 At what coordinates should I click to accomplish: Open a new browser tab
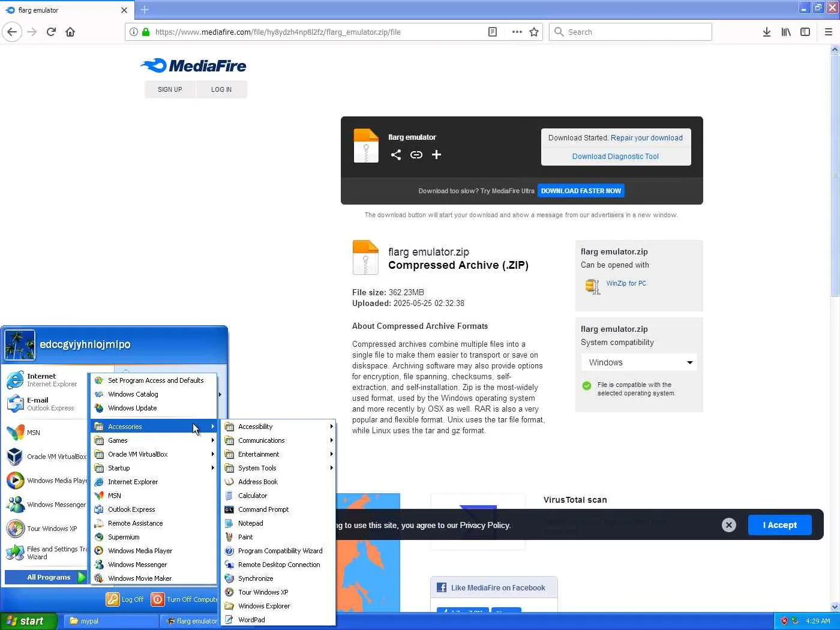tap(145, 10)
